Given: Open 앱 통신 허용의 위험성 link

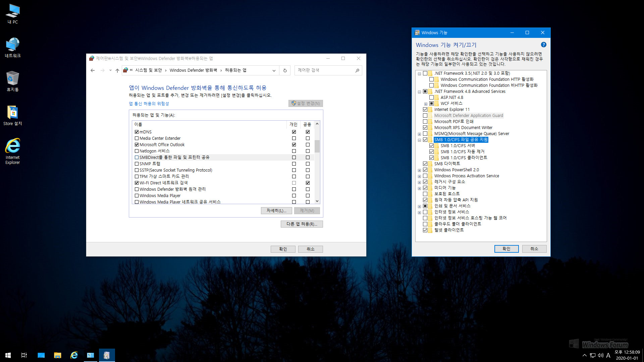Looking at the screenshot, I should (149, 104).
